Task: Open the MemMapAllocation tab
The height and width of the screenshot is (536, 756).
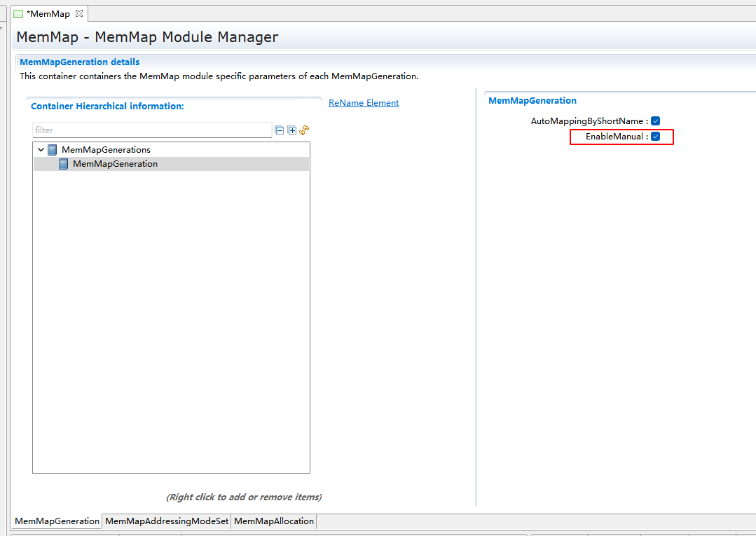Action: pos(274,521)
